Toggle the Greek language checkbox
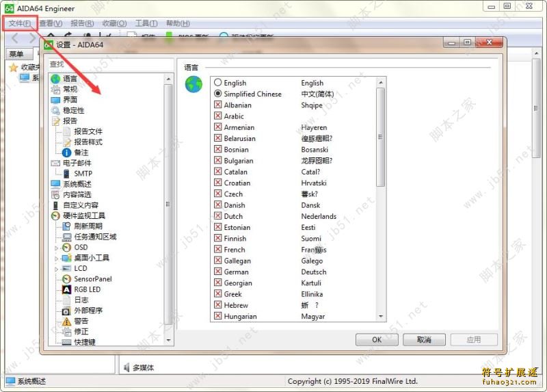Image resolution: width=547 pixels, height=392 pixels. 218,294
